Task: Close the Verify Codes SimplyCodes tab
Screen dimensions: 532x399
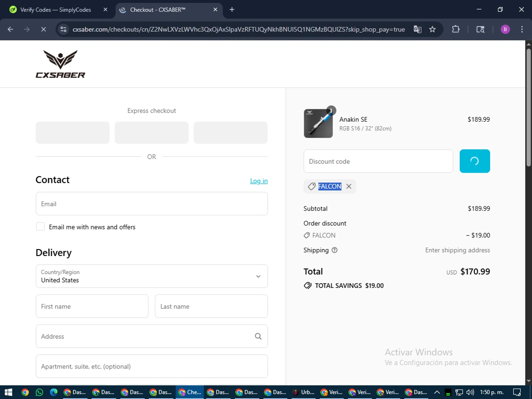Action: pyautogui.click(x=105, y=10)
